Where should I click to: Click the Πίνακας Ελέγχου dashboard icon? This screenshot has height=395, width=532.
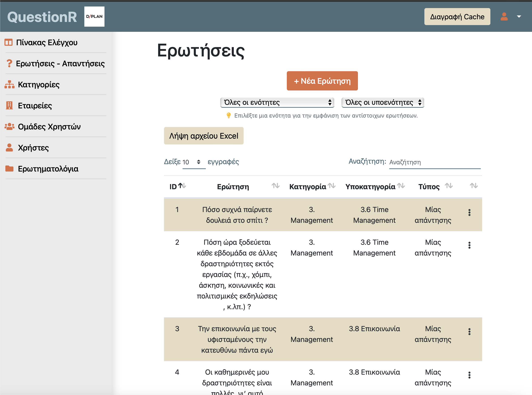tap(8, 43)
